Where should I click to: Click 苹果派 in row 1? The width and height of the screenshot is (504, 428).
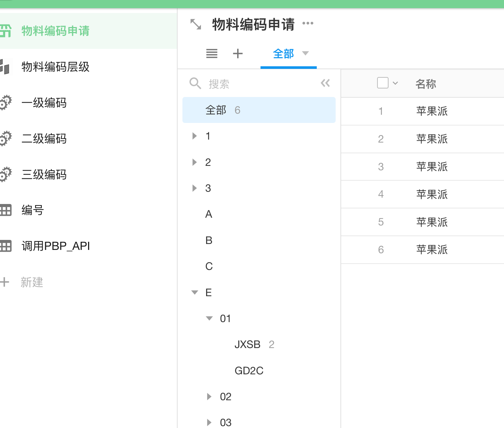coord(432,111)
